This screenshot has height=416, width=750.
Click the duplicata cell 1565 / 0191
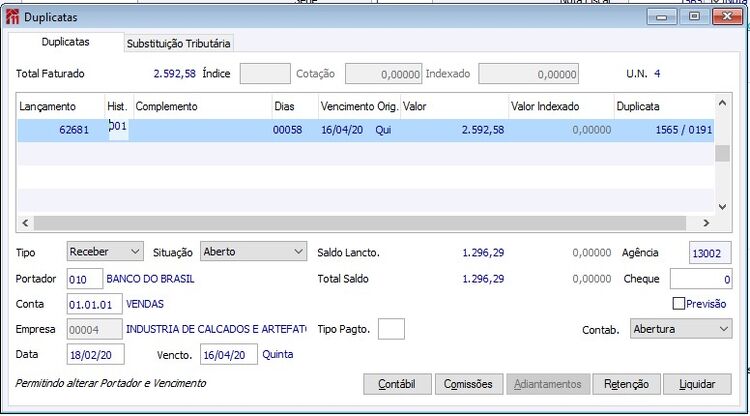point(684,130)
